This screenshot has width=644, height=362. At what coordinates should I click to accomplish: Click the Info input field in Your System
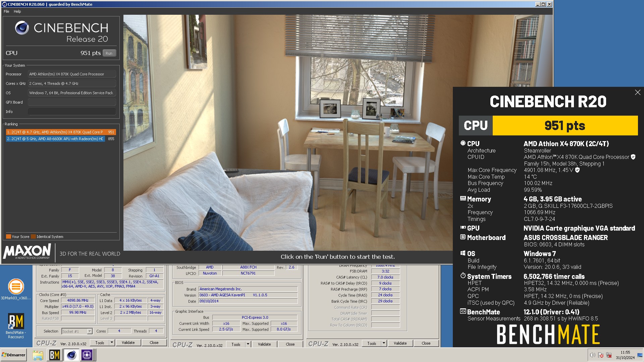[72, 112]
